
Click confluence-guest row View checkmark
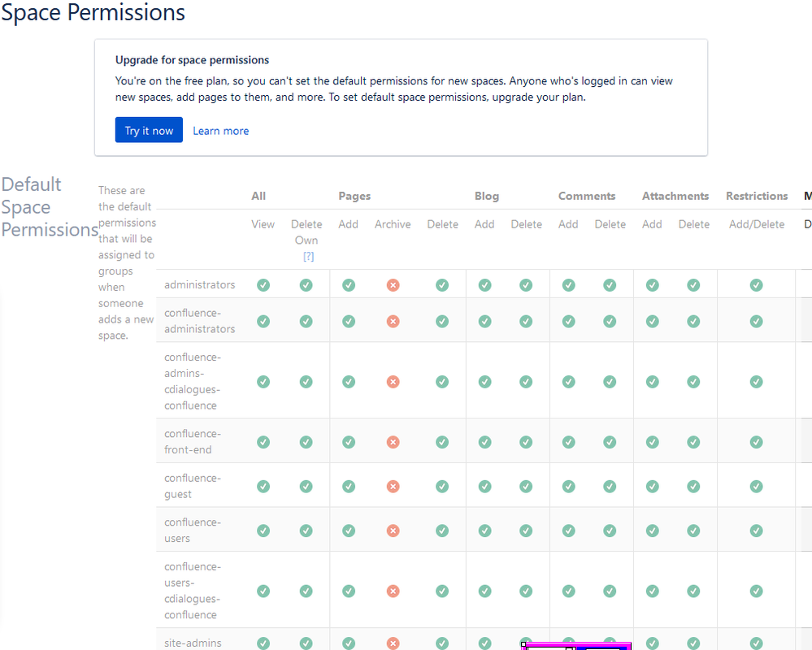pos(263,487)
